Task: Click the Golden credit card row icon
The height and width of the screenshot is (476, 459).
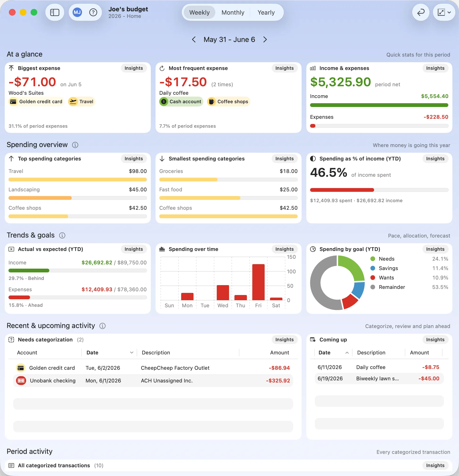Action: (21, 368)
